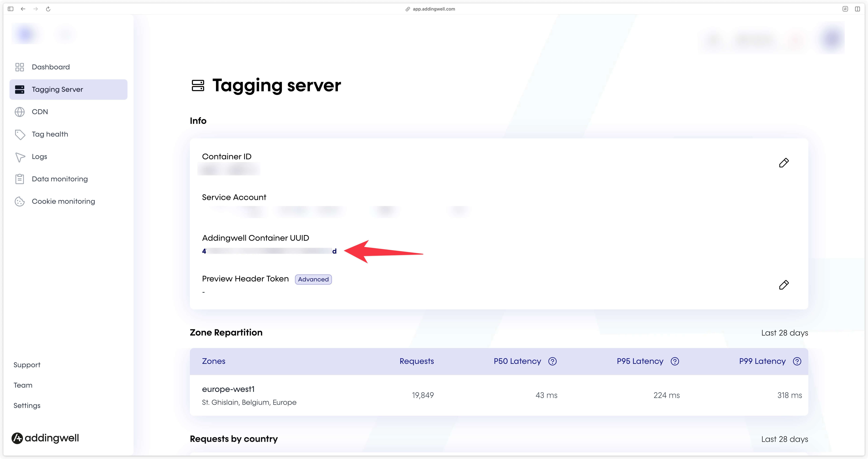Show P95 Latency help tooltip
Viewport: 868px width, 459px height.
click(x=675, y=361)
